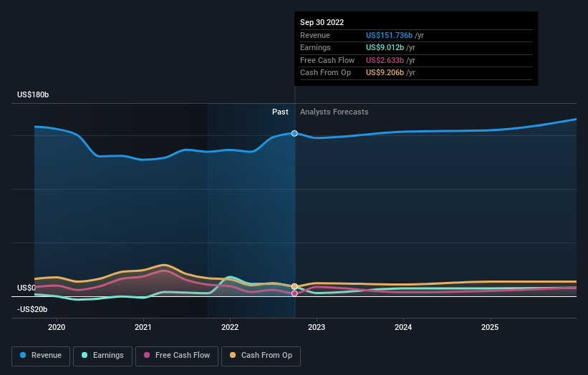Click the Earnings row label in tooltip
This screenshot has height=375, width=588.
[x=315, y=47]
